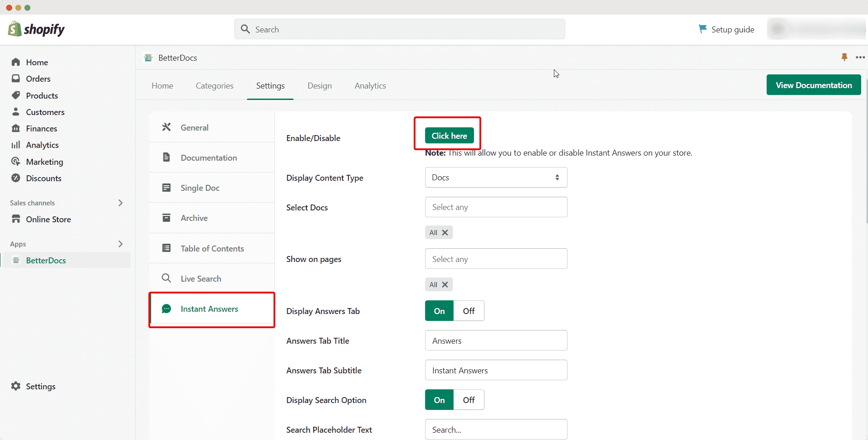Click the Analytics bar chart icon in sidebar

[16, 145]
